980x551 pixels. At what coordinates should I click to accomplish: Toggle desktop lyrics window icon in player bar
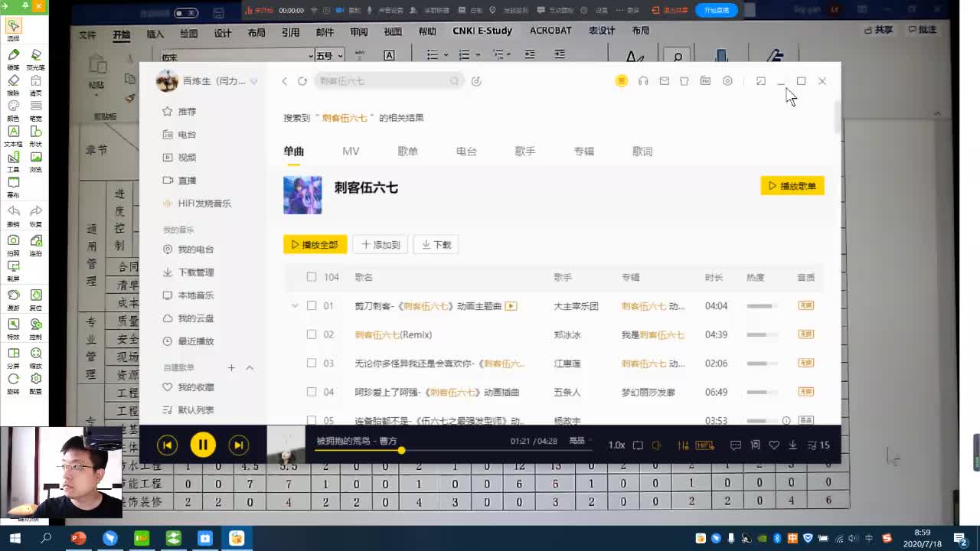point(638,445)
